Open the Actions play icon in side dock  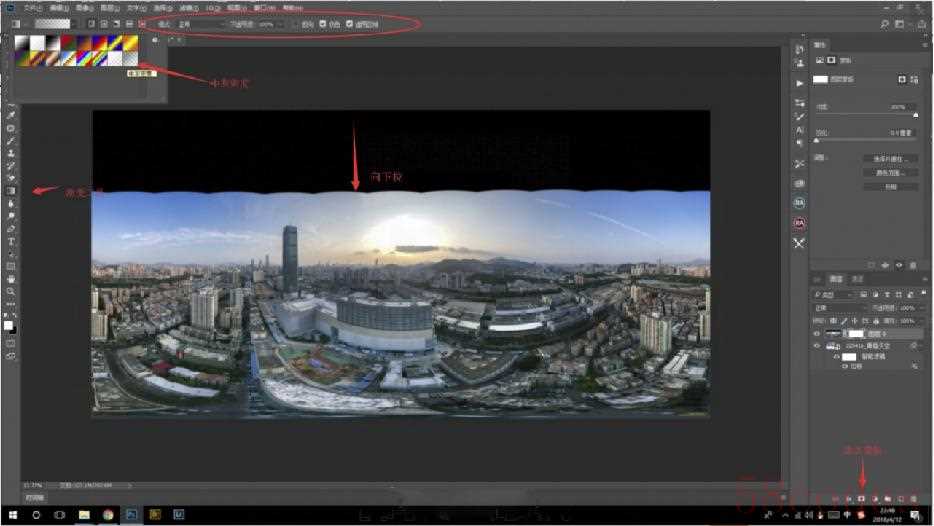coord(799,83)
